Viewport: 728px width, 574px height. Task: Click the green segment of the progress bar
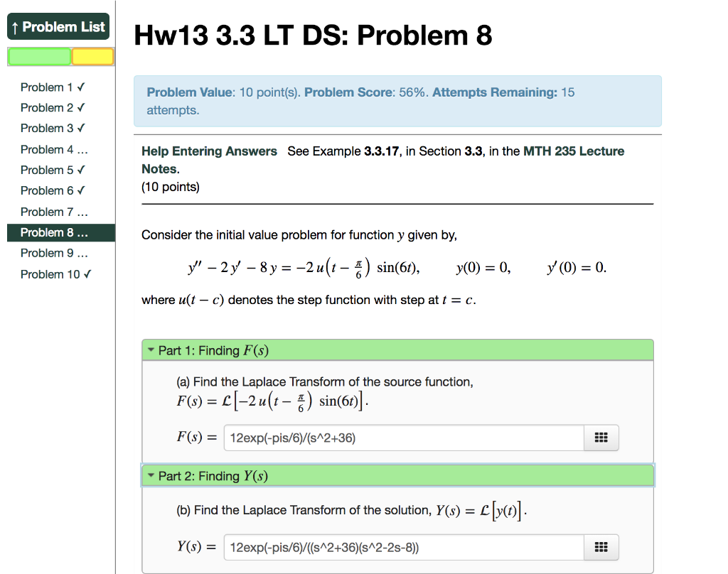tap(39, 56)
